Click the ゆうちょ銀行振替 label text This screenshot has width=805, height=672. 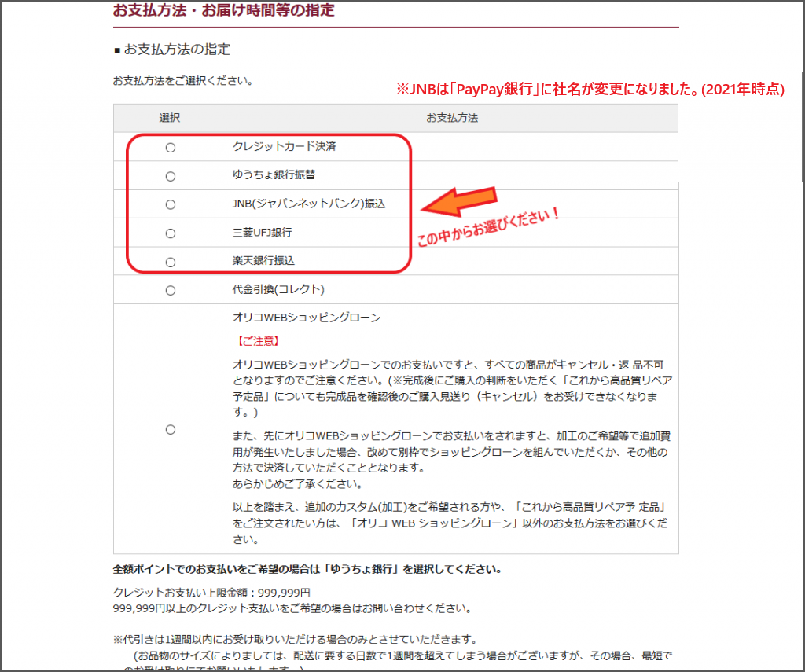pos(274,174)
